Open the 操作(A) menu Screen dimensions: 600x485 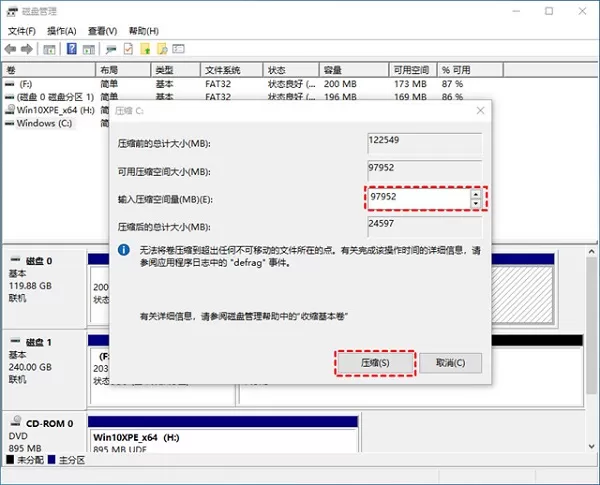click(62, 31)
